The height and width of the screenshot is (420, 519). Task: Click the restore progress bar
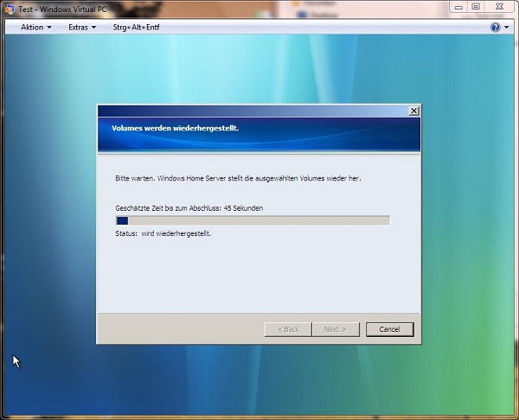click(x=252, y=220)
